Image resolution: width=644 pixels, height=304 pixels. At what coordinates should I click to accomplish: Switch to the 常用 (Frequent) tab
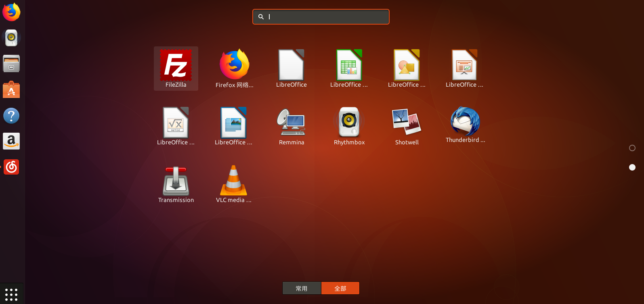click(302, 288)
